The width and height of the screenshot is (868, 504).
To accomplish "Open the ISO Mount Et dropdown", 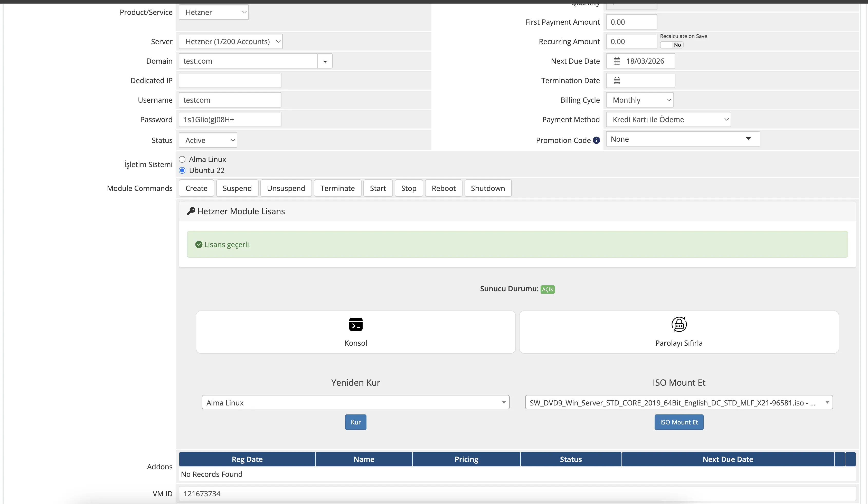I will coord(679,402).
